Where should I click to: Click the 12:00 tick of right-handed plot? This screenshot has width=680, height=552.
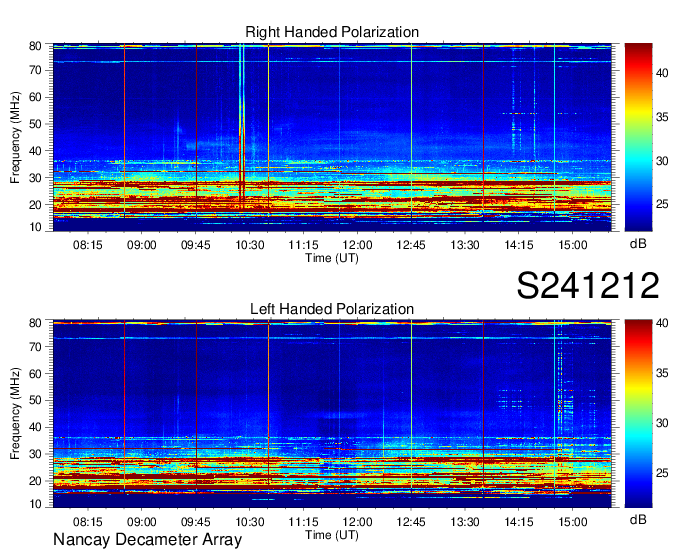[x=357, y=245]
